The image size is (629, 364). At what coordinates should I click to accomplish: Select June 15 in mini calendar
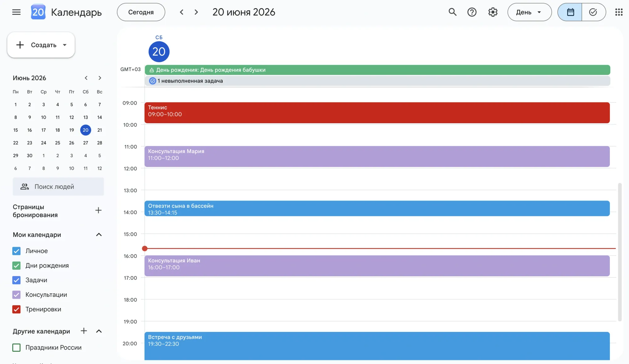click(x=16, y=130)
